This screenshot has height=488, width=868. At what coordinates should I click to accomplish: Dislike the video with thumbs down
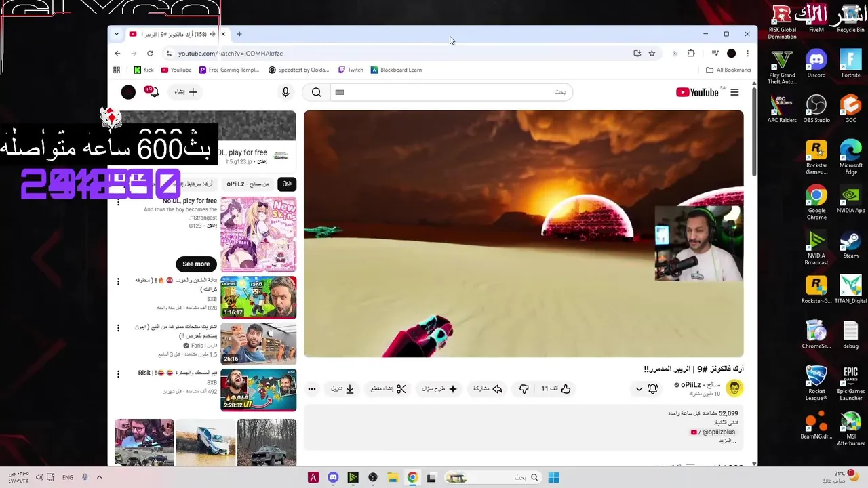point(524,388)
